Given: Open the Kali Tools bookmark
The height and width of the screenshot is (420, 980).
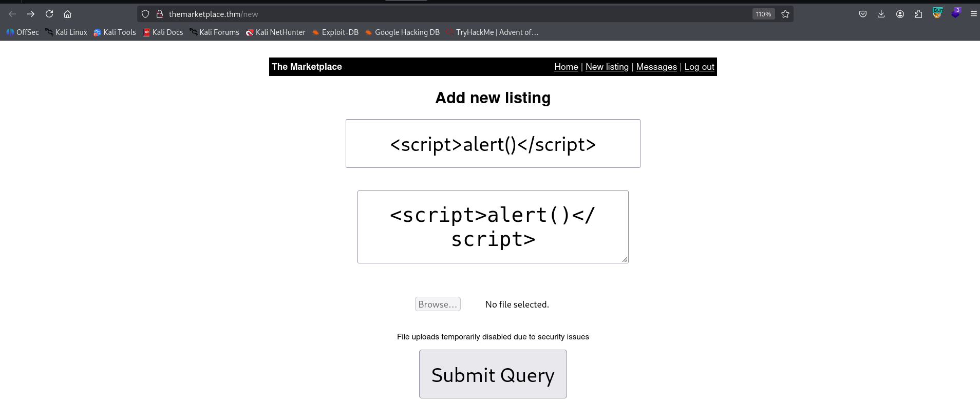Looking at the screenshot, I should click(115, 32).
